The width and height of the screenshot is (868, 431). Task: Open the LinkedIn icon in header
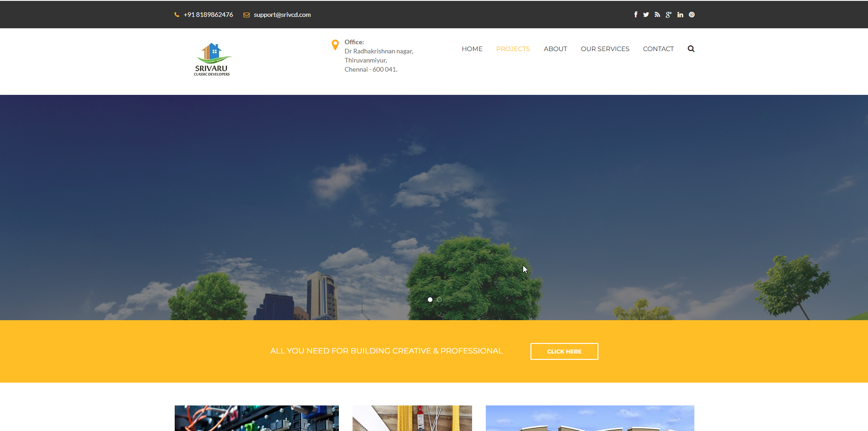tap(680, 15)
